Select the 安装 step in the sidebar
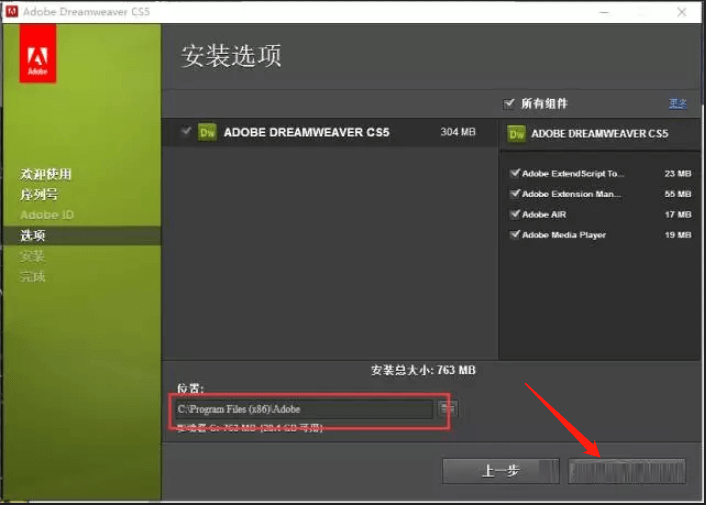 tap(32, 256)
